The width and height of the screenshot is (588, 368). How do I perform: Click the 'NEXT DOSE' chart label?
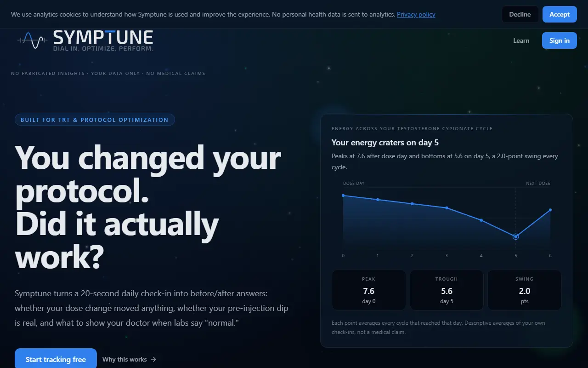[x=538, y=184]
